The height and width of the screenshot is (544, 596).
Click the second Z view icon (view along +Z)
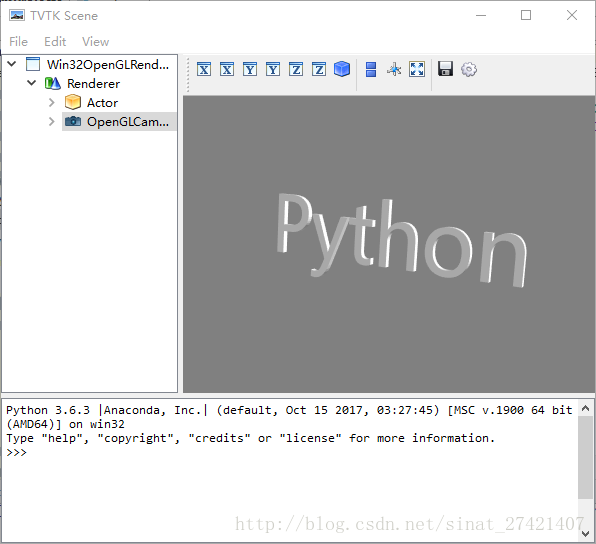point(319,70)
